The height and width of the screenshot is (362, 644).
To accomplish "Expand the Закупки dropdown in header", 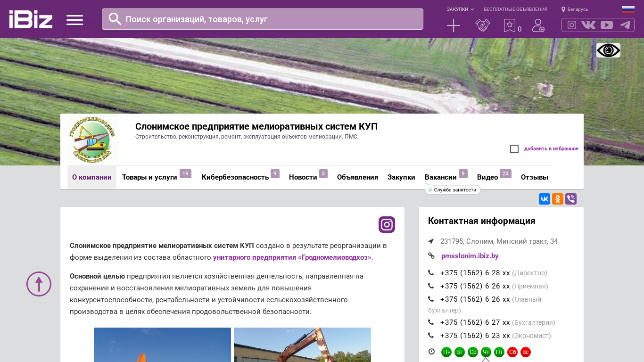I will (460, 9).
